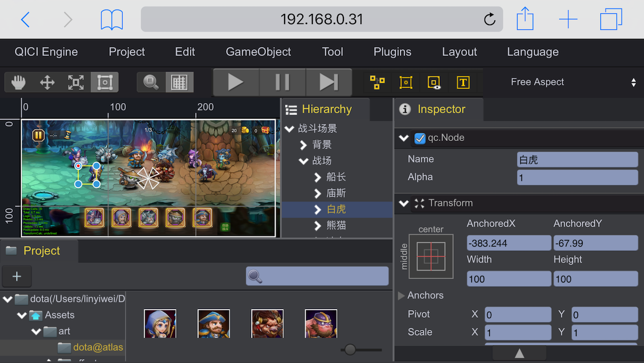Select the captain portrait thumbnail
The width and height of the screenshot is (644, 363).
coord(214,323)
